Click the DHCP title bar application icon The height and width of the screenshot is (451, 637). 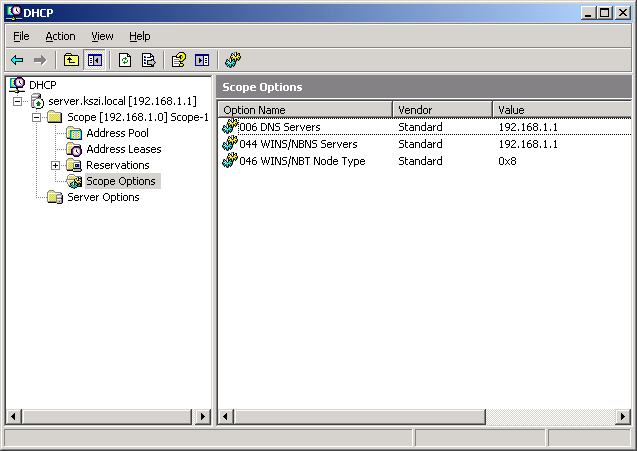click(x=14, y=13)
